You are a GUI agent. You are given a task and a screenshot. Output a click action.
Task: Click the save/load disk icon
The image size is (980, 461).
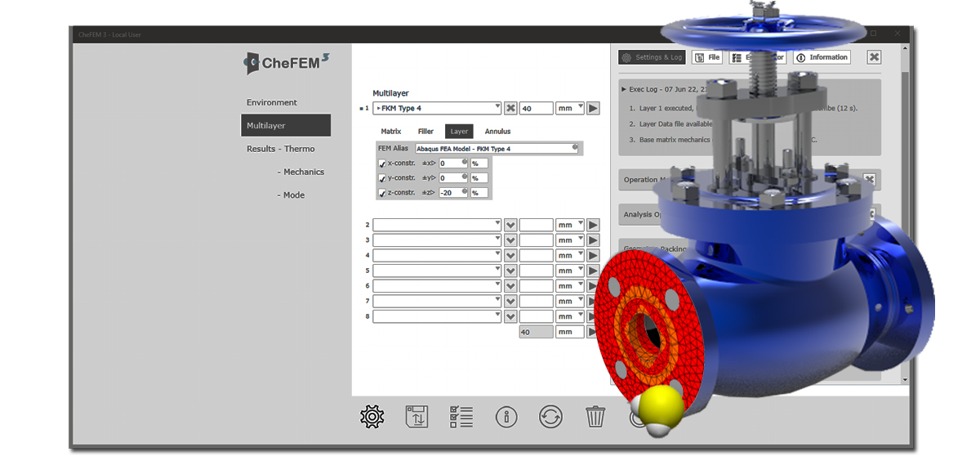click(417, 416)
